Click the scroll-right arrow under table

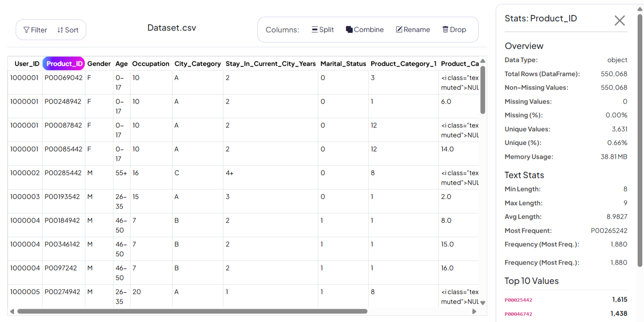[x=474, y=311]
